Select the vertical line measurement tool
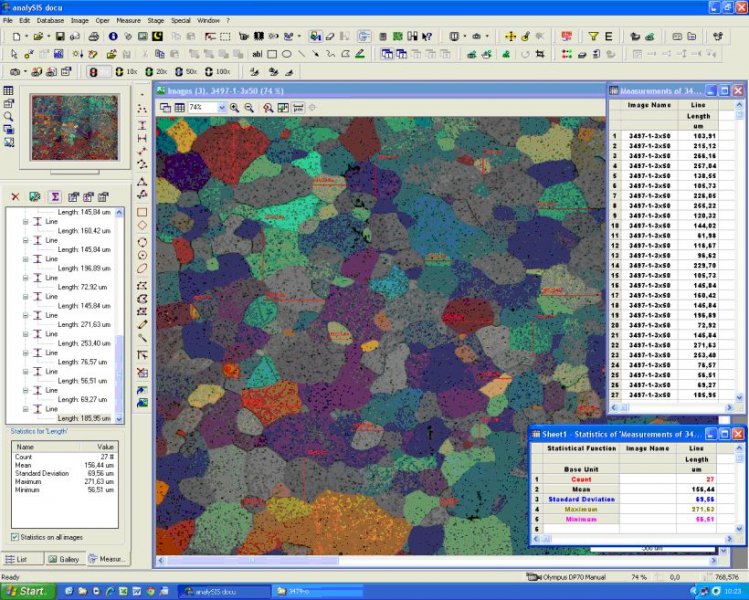 (x=142, y=125)
